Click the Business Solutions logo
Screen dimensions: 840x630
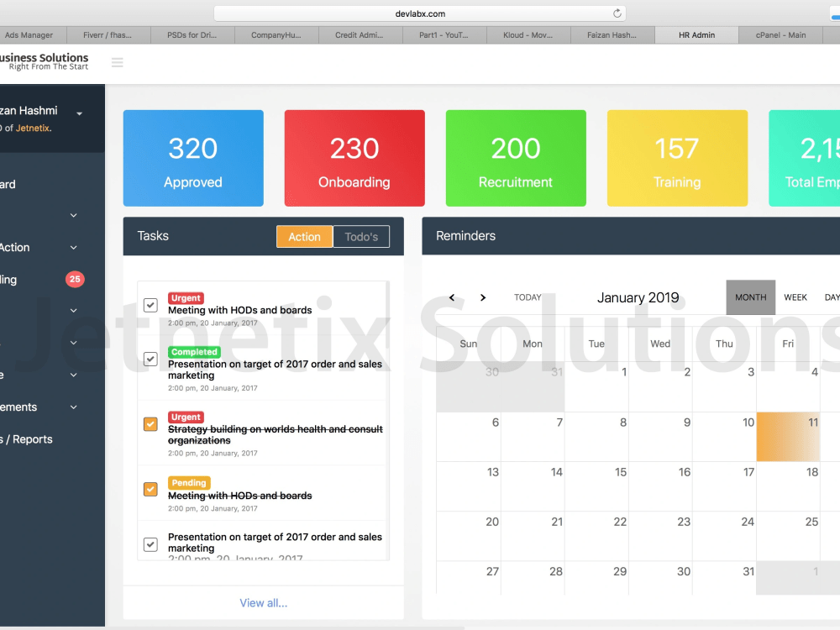tap(45, 61)
